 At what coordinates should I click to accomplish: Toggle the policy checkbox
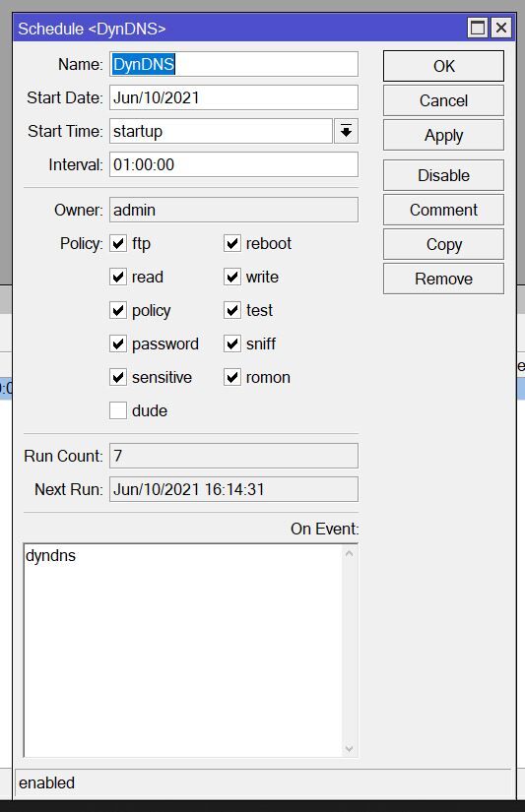tap(118, 310)
